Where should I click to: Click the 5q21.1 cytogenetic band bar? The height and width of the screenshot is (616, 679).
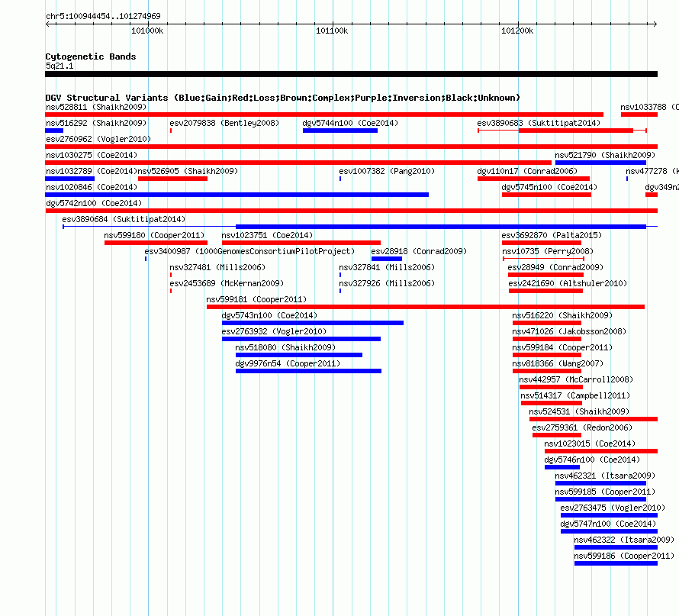point(351,74)
